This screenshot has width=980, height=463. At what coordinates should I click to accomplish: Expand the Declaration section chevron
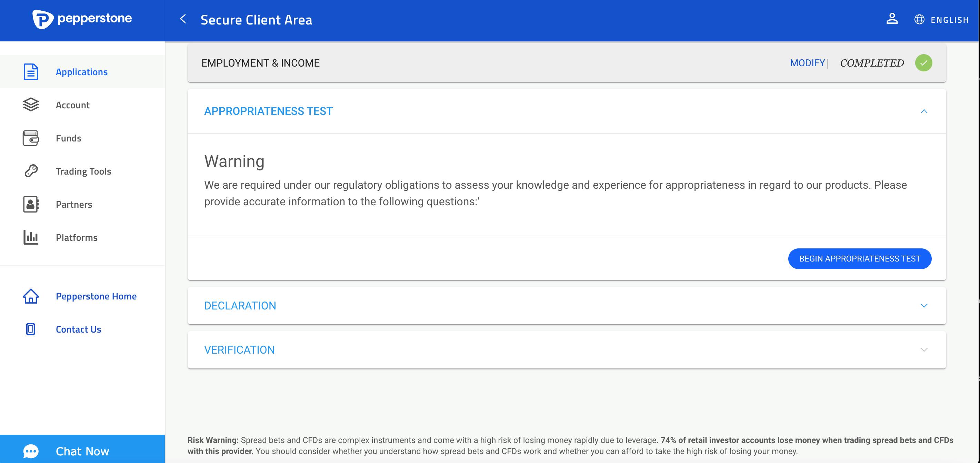tap(924, 306)
